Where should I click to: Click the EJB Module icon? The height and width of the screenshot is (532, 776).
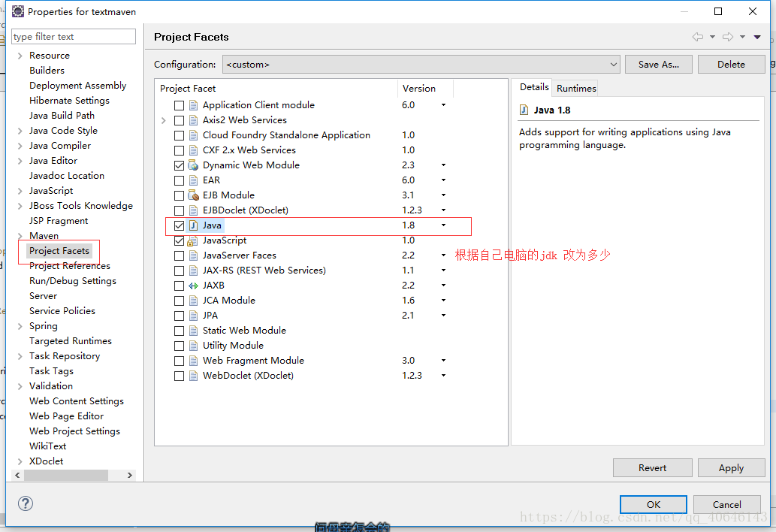[194, 195]
